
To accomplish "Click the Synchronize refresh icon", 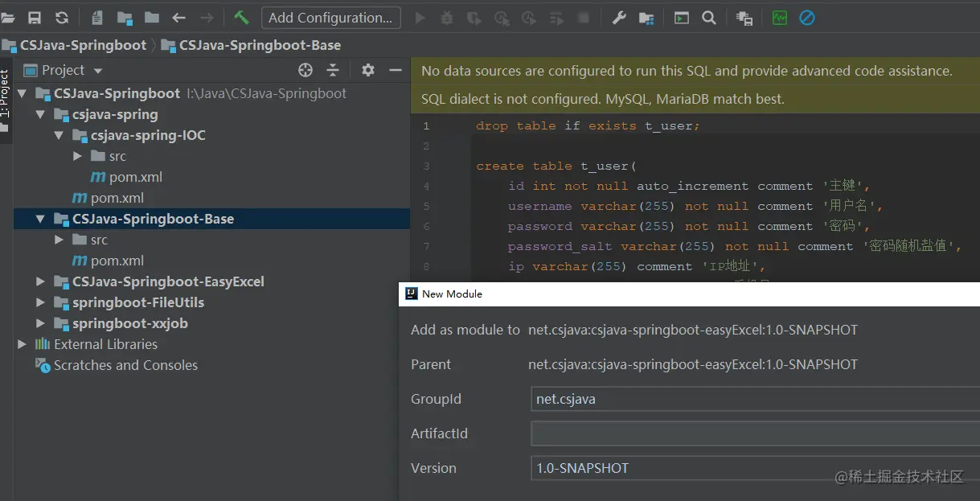I will tap(62, 18).
